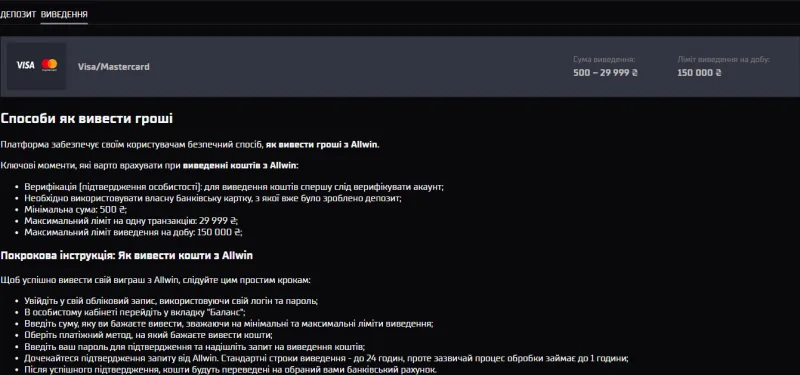
Task: Click the Mastercard logo icon
Action: click(49, 65)
